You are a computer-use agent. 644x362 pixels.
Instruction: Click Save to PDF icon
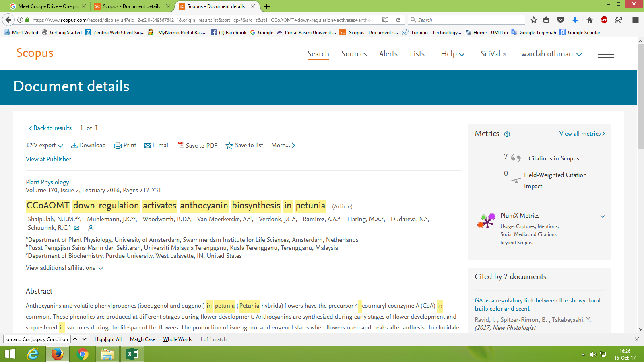[181, 145]
